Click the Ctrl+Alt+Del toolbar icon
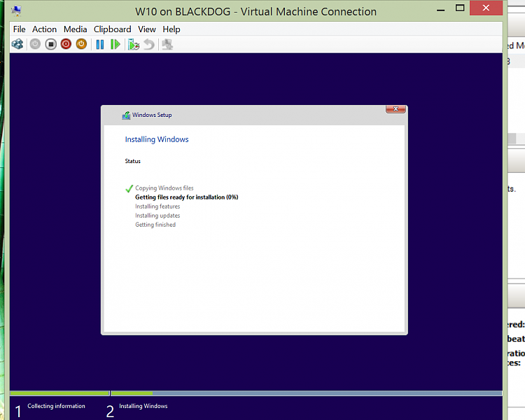 (17, 44)
